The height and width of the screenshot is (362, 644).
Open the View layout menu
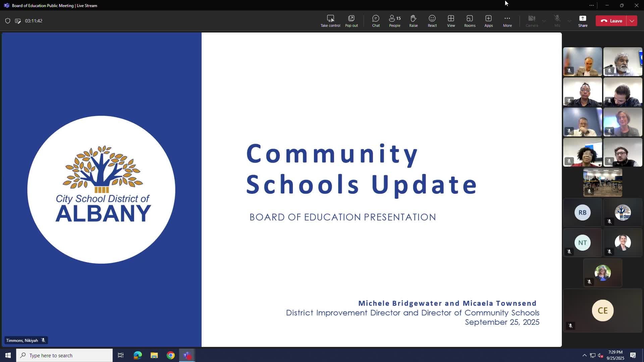tap(451, 21)
